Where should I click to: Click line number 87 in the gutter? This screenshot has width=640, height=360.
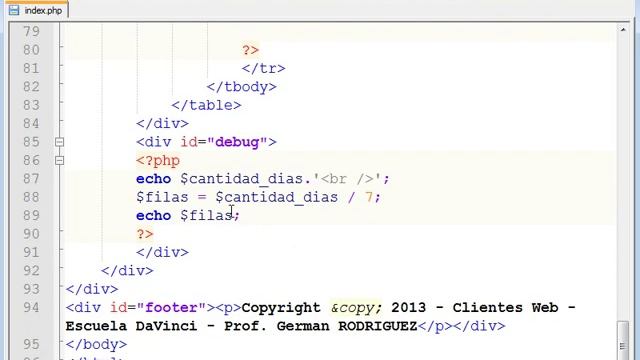coord(31,179)
